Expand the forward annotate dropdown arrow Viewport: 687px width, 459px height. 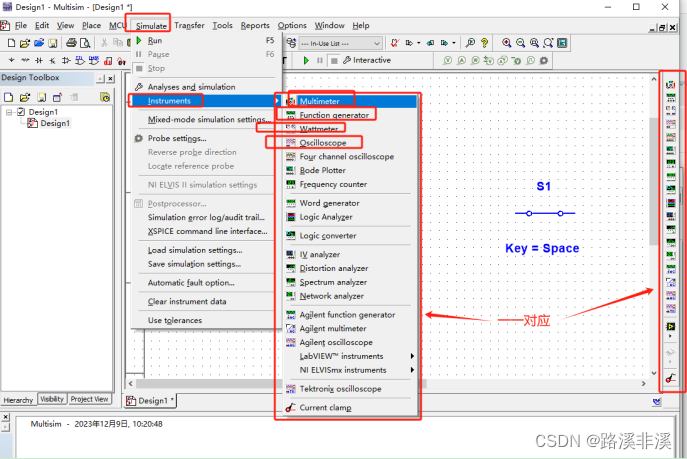(454, 43)
